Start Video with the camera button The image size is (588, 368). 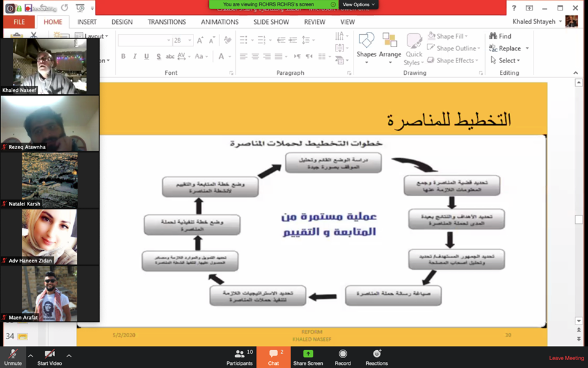coord(50,355)
